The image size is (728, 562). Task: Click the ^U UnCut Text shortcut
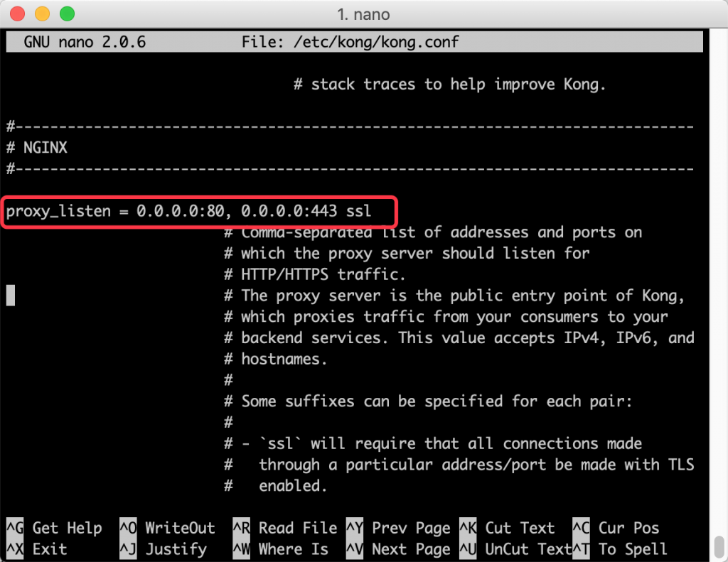coord(515,549)
